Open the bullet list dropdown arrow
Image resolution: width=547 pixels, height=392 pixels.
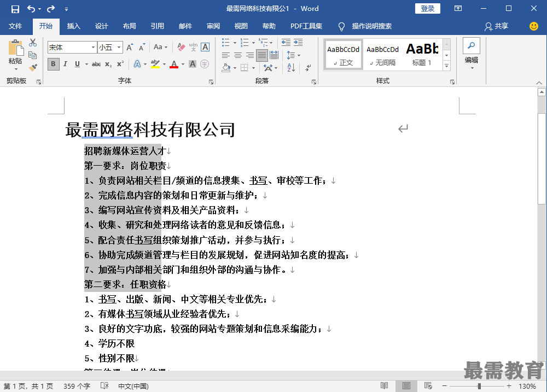coord(235,43)
